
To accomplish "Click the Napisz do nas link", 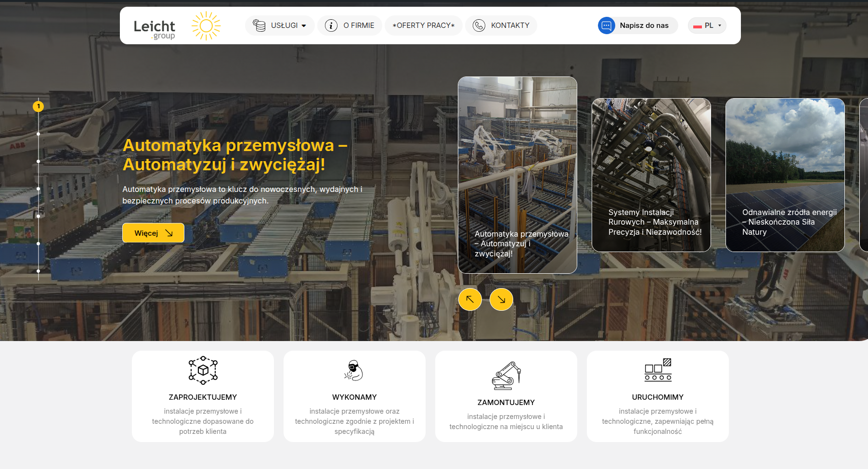I will coord(644,25).
